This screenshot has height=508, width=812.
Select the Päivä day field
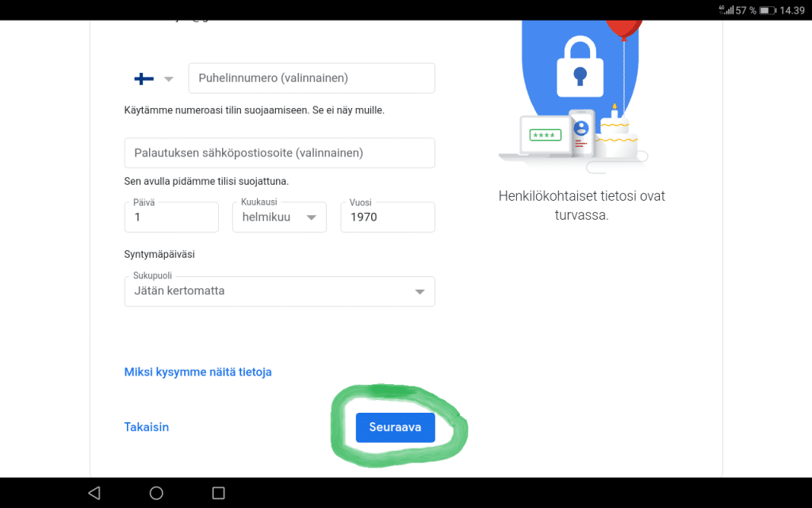coord(171,217)
